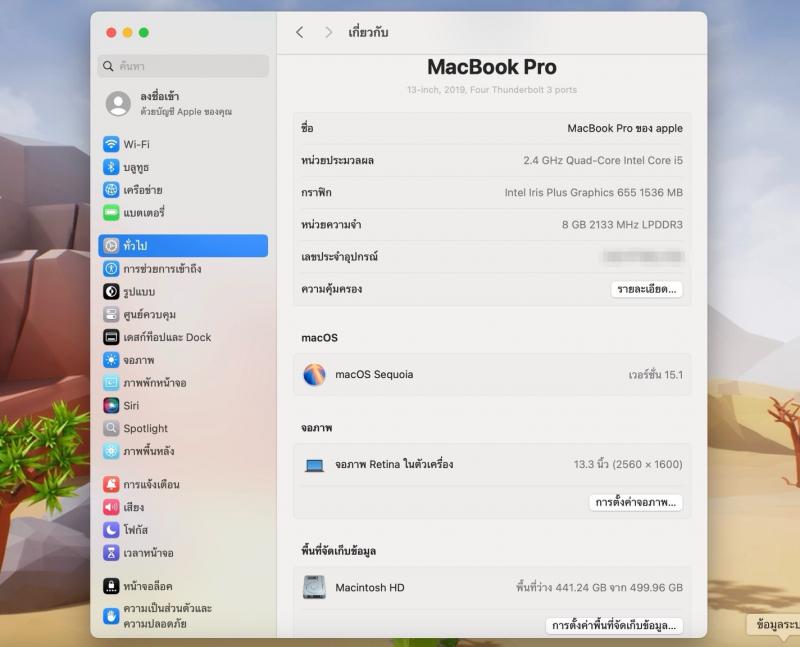This screenshot has width=800, height=647.
Task: Click free space text 441.24 GB จาก 499.96 GB
Action: (x=599, y=587)
